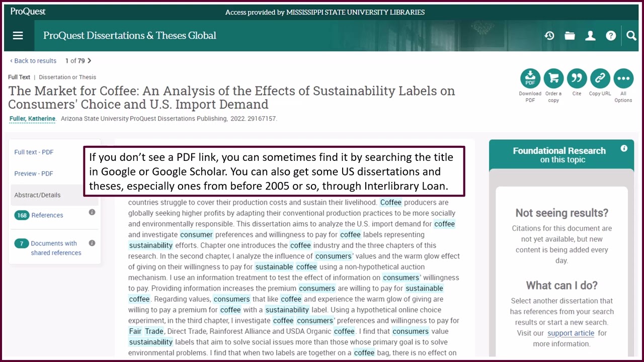Open 7 Documents with shared references

[48, 248]
